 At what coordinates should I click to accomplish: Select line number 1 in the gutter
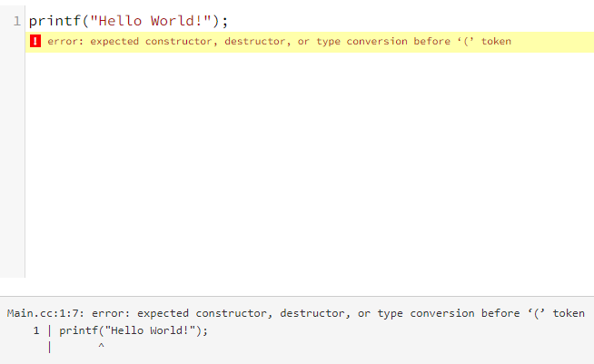tap(17, 21)
